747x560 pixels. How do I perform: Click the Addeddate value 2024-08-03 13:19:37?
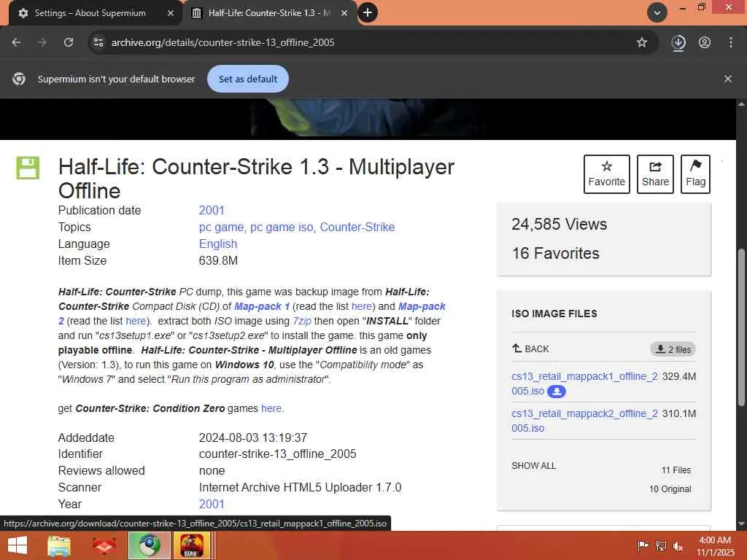253,437
